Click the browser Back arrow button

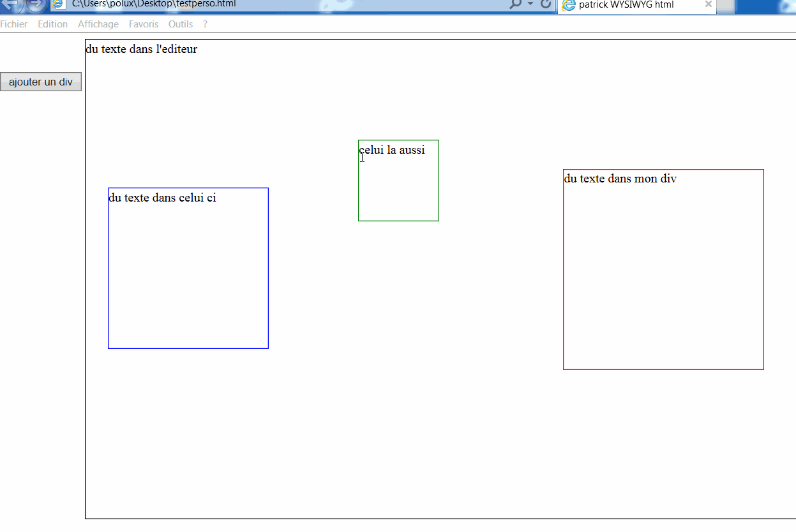[13, 4]
